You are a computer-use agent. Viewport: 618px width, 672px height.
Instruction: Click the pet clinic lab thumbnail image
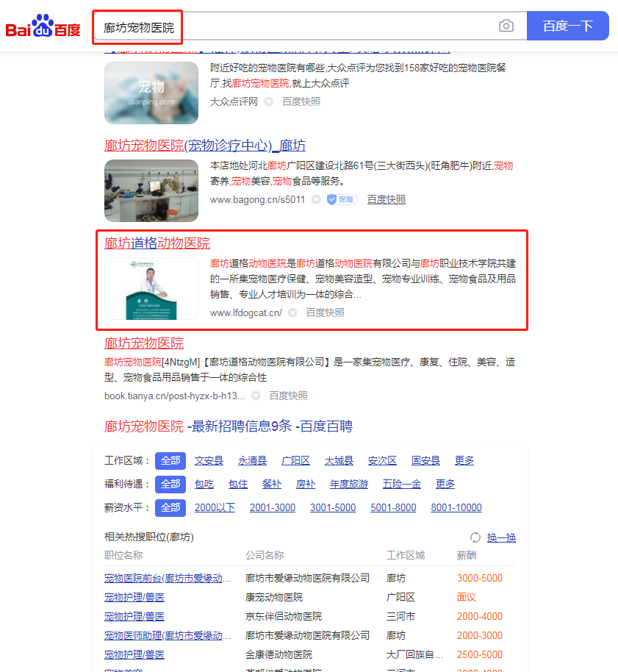(x=151, y=190)
